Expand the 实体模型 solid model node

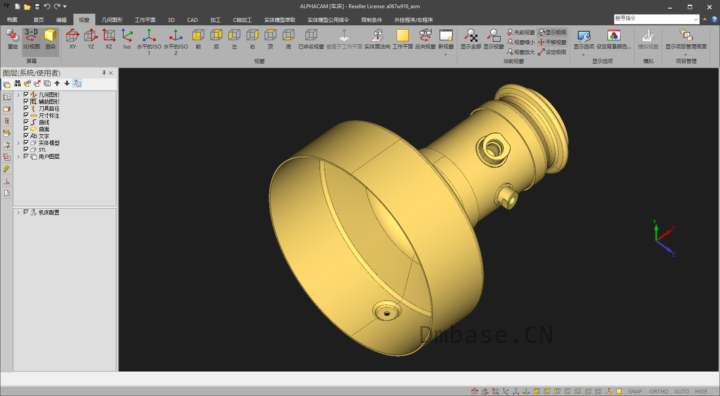pos(18,143)
